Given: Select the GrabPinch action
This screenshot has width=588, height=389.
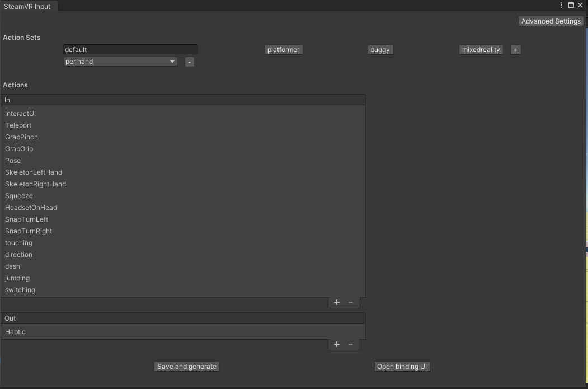Looking at the screenshot, I should (184, 137).
